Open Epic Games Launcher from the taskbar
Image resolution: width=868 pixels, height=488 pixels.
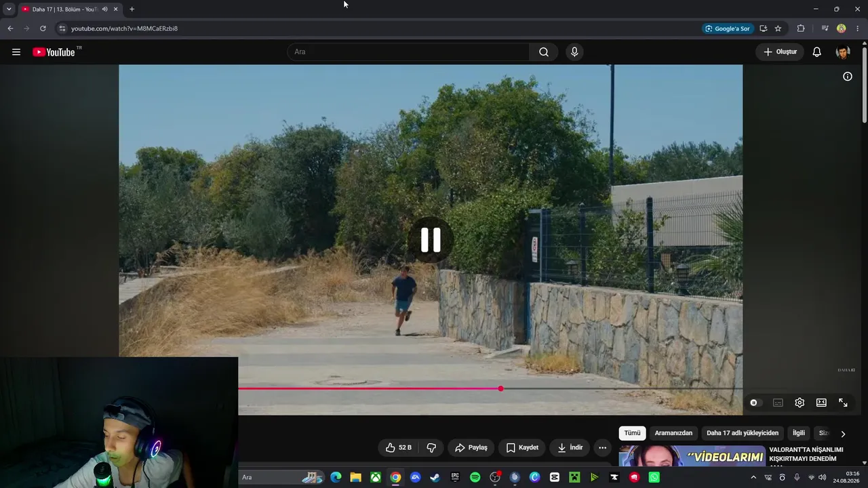(455, 477)
